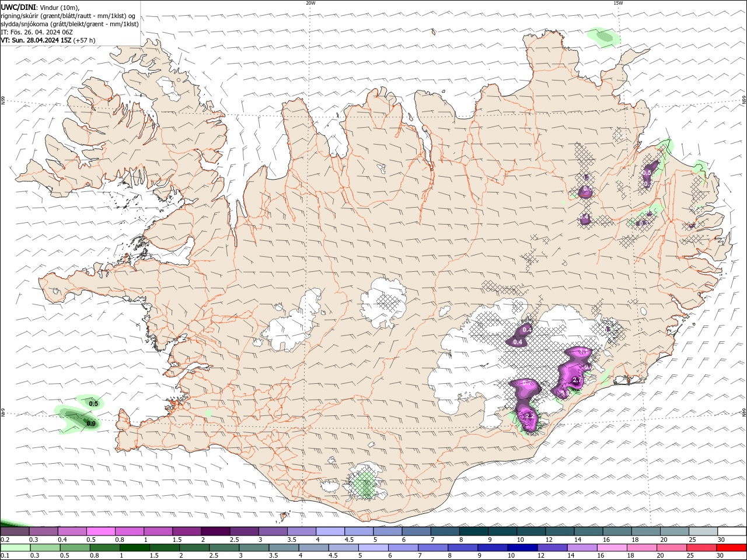This screenshot has height=560, width=747.
Task: Click the UWC/DINI title text
Action: click(x=18, y=7)
